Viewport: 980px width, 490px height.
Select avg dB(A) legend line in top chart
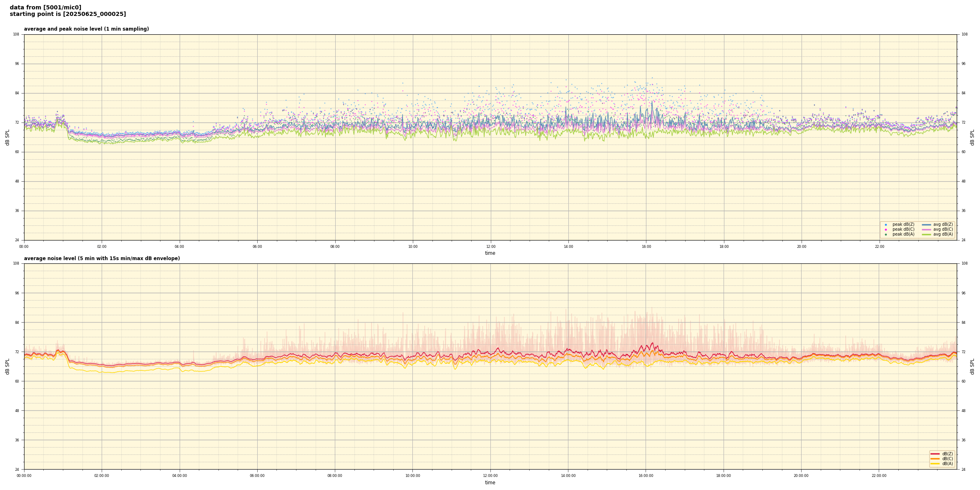click(x=927, y=234)
